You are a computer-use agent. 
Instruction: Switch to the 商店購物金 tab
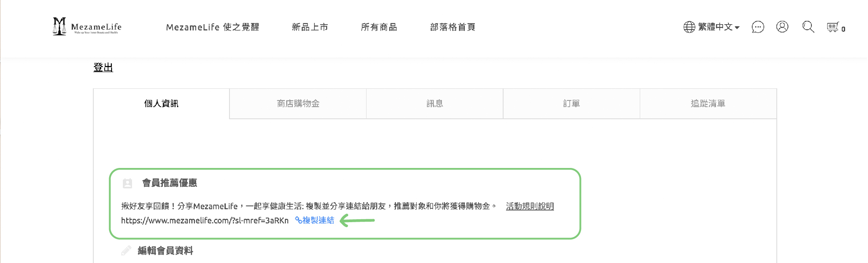pyautogui.click(x=298, y=103)
